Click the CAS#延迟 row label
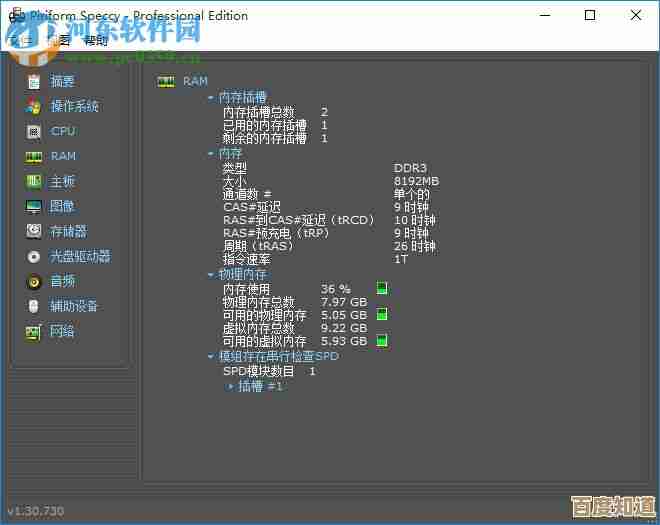 (x=252, y=207)
